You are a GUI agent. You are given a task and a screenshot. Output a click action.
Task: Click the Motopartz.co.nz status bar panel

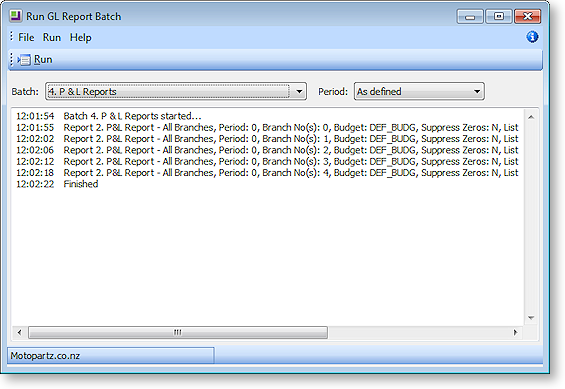click(x=111, y=356)
